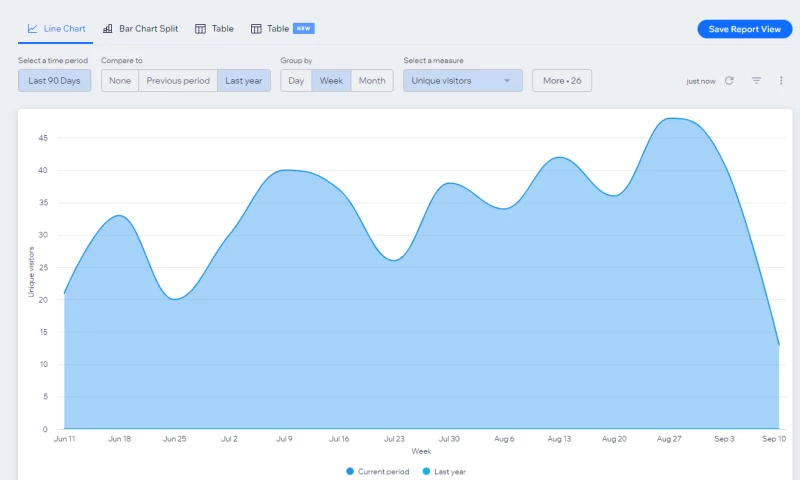Click the first Table tab's grid icon
Screen dimensions: 800x480
[x=201, y=29]
